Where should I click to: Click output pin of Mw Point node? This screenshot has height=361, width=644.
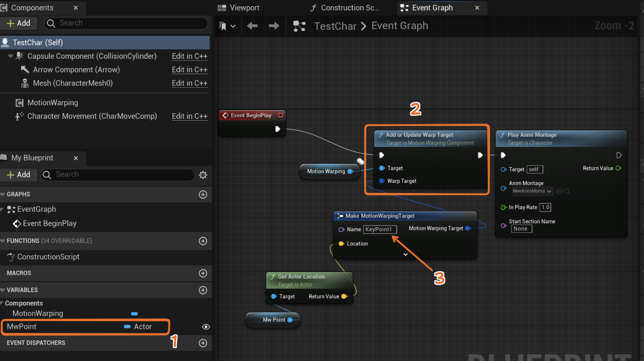click(290, 320)
